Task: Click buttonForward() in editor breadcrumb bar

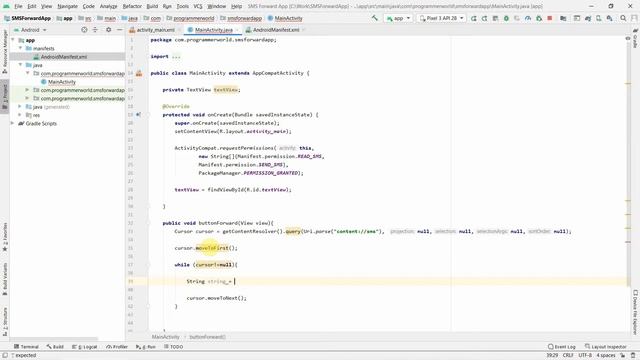Action: point(207,337)
